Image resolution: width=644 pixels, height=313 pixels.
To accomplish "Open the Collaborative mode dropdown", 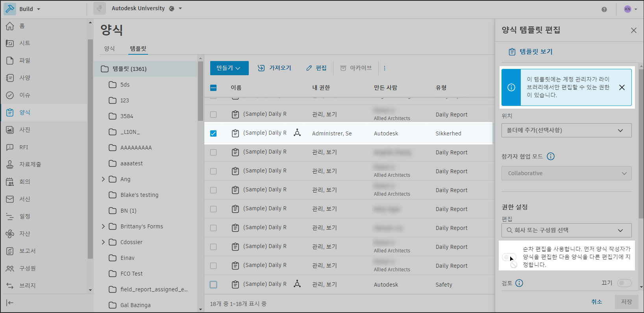I will [566, 173].
